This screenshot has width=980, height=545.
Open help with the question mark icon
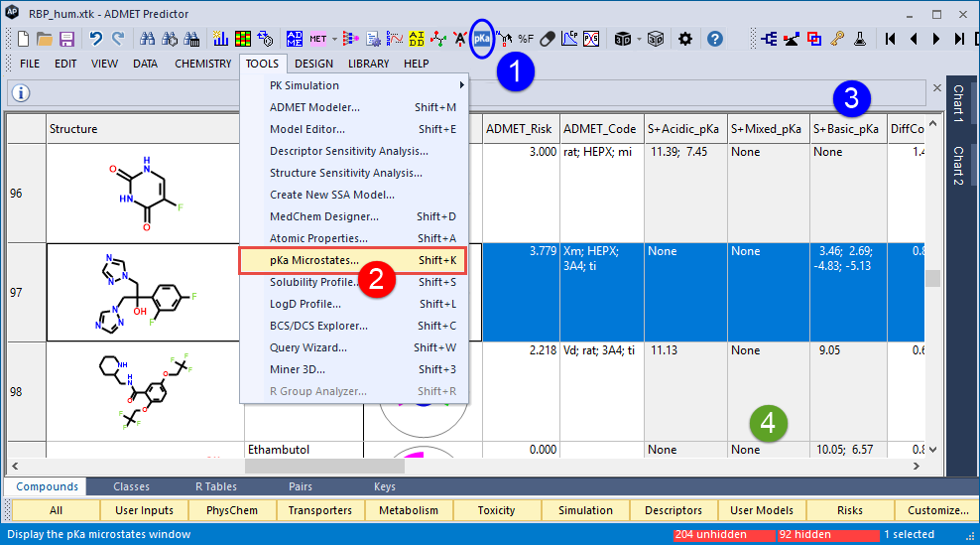(x=715, y=39)
